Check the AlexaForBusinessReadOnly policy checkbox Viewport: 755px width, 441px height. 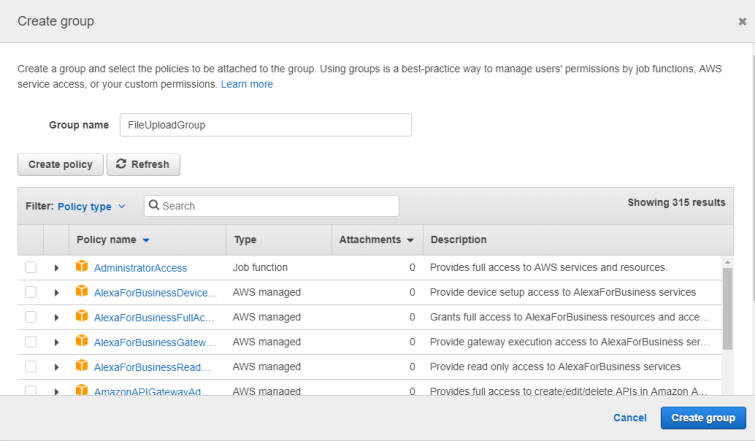pos(31,366)
